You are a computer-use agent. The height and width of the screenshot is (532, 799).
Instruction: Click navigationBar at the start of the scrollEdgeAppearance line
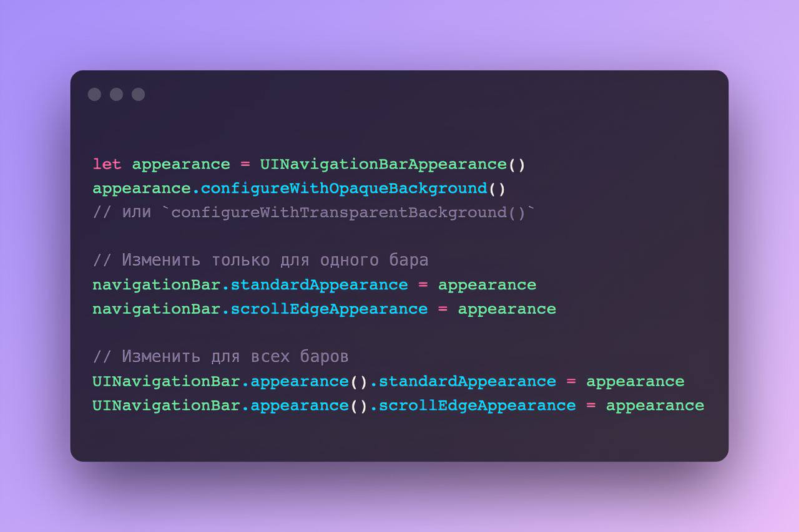click(157, 309)
